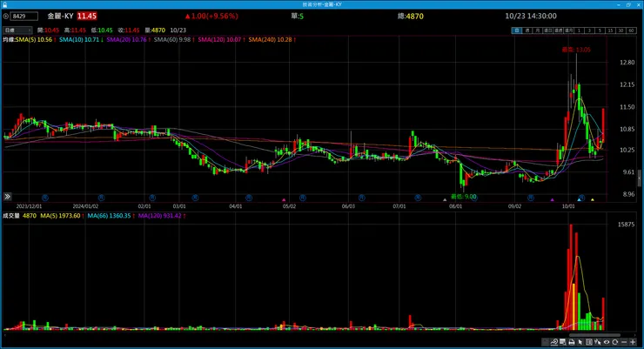Screen dimensions: 644x349
Task: Switch to weekly 週 timeframe button
Action: pos(527,30)
